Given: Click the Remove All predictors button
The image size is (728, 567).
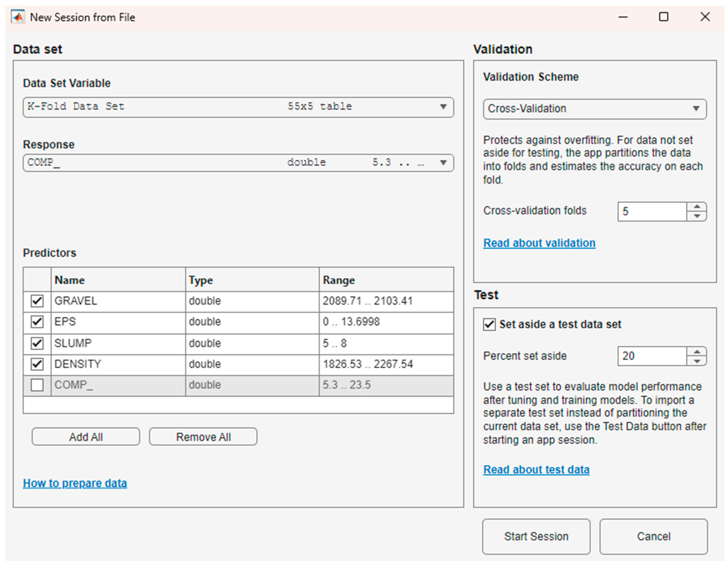Looking at the screenshot, I should coord(203,437).
